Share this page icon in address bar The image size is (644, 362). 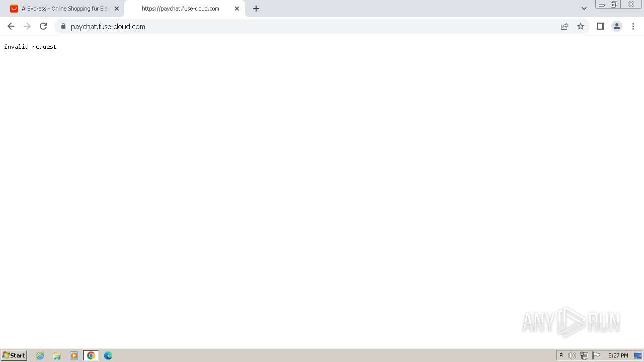565,26
